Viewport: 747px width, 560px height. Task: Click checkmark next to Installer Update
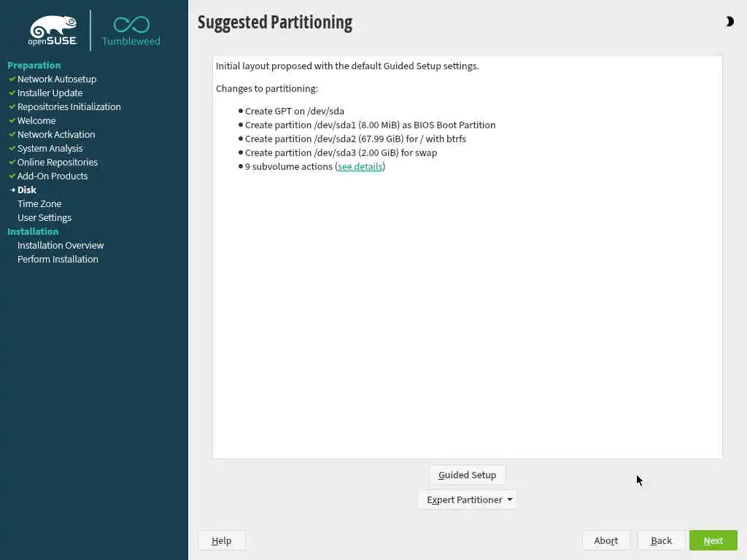pyautogui.click(x=12, y=93)
